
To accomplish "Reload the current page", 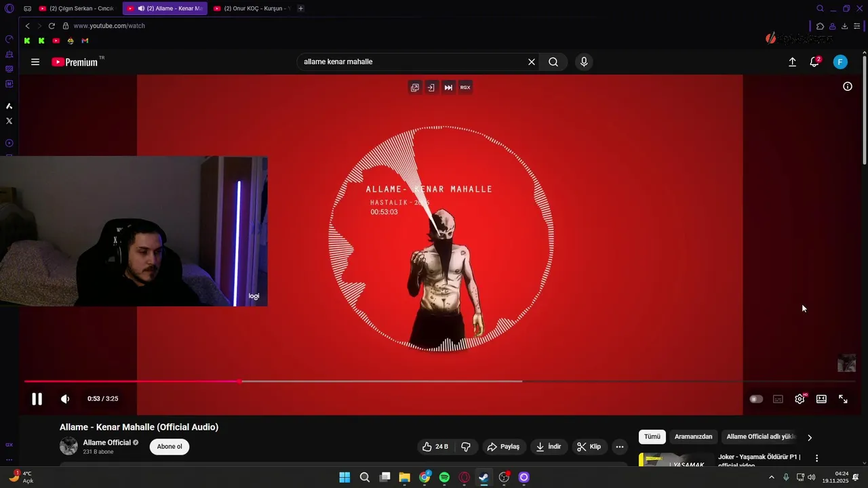I will [52, 26].
